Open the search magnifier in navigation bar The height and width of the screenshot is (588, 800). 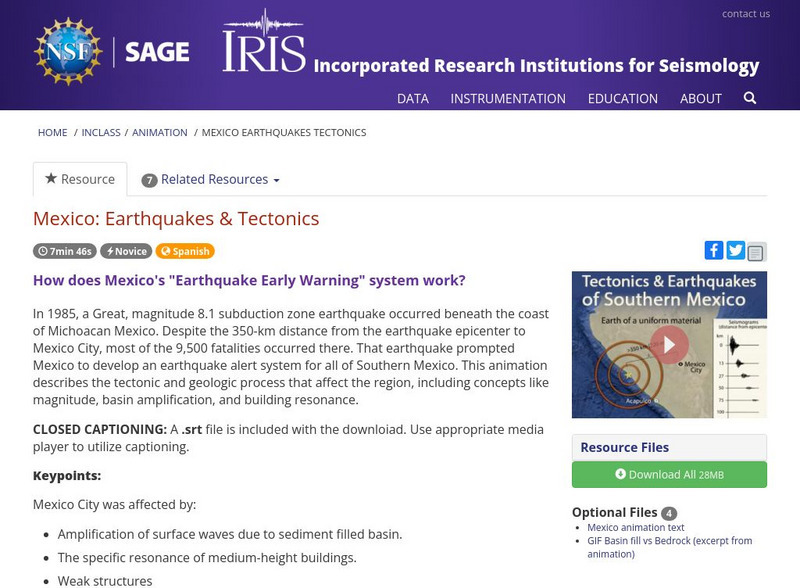[x=748, y=98]
